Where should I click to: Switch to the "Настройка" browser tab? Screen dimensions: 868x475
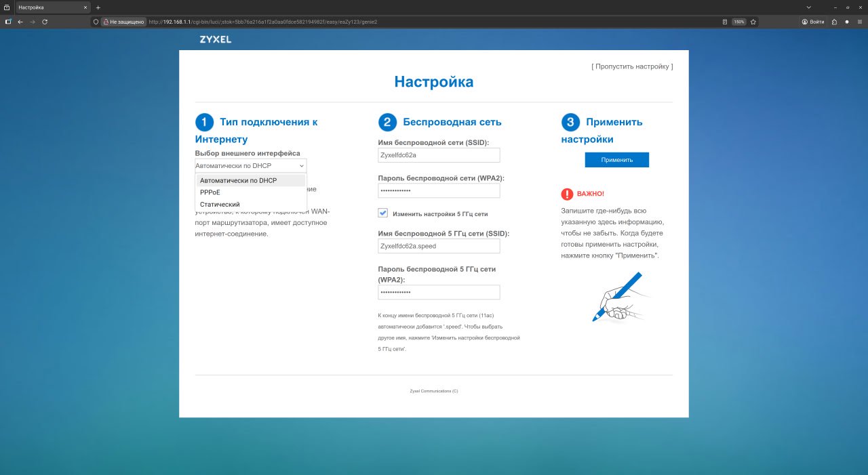point(47,7)
